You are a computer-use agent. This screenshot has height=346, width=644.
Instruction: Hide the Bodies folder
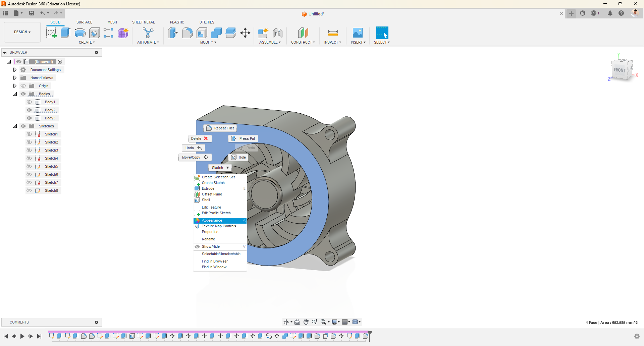point(23,94)
